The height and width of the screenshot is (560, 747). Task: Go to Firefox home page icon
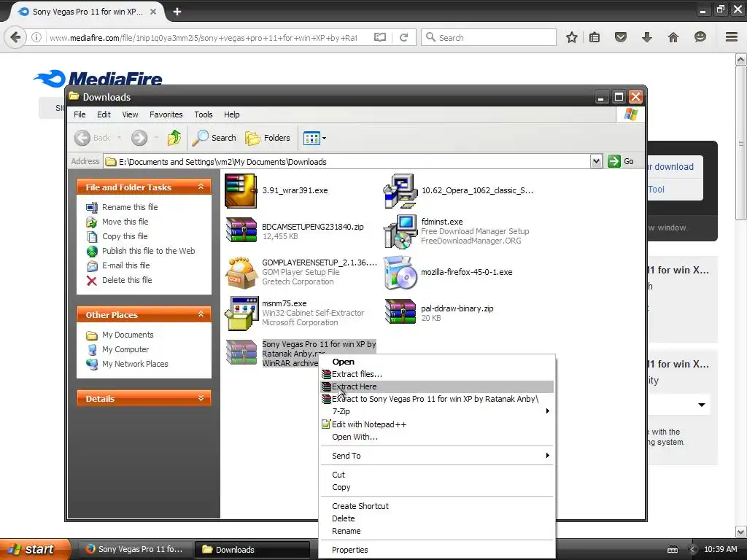(673, 37)
